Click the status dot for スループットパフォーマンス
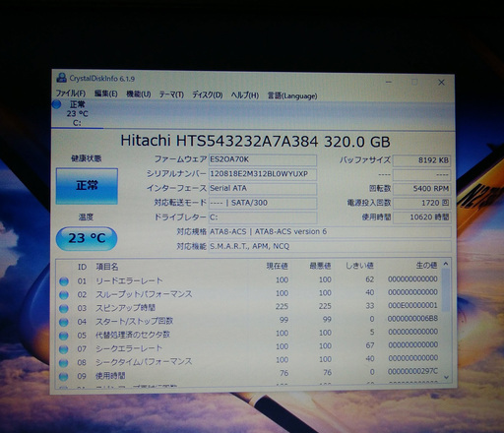This screenshot has height=433, width=504. pos(64,295)
